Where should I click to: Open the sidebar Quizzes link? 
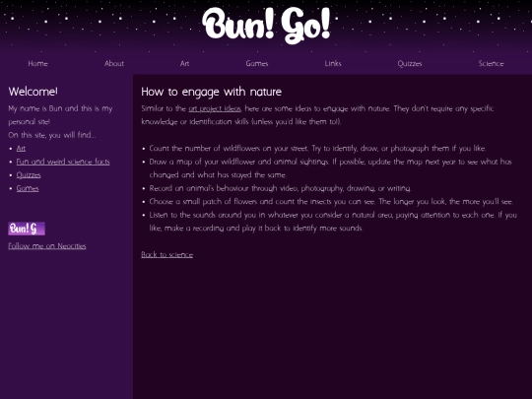click(x=29, y=175)
